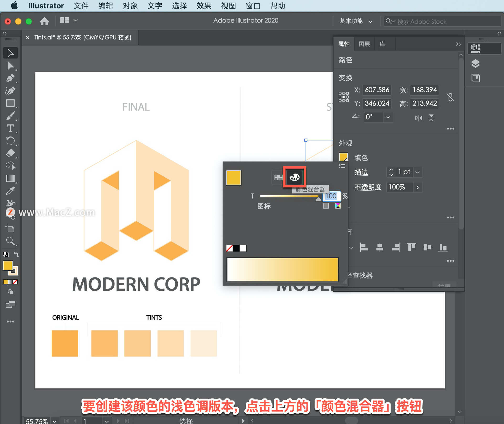This screenshot has width=504, height=424.
Task: Select the Direct Selection tool
Action: [x=10, y=66]
